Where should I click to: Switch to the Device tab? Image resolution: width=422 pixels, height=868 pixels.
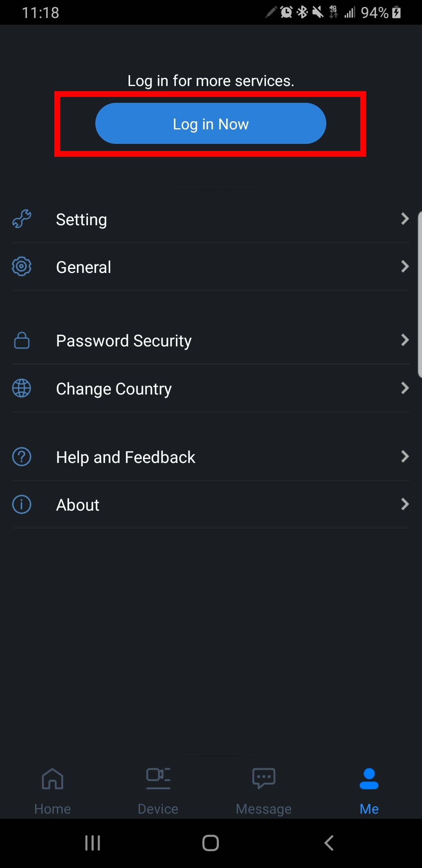tap(158, 790)
